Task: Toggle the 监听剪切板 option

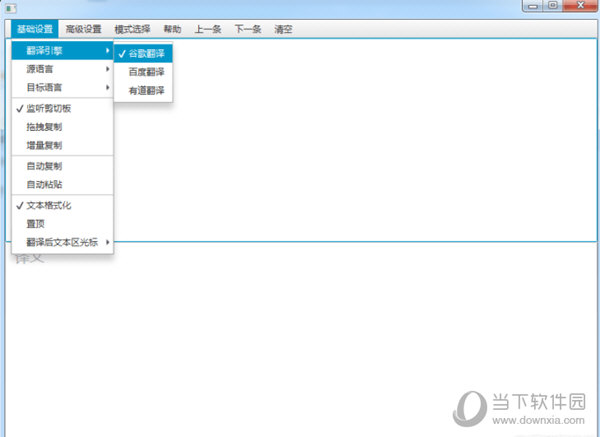Action: pyautogui.click(x=62, y=109)
